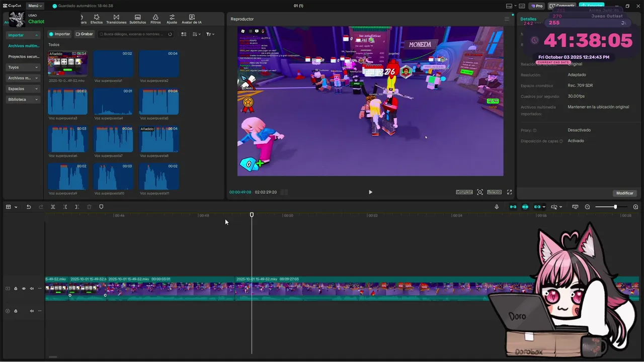Lock the audio track below
The height and width of the screenshot is (362, 644).
coord(16,311)
